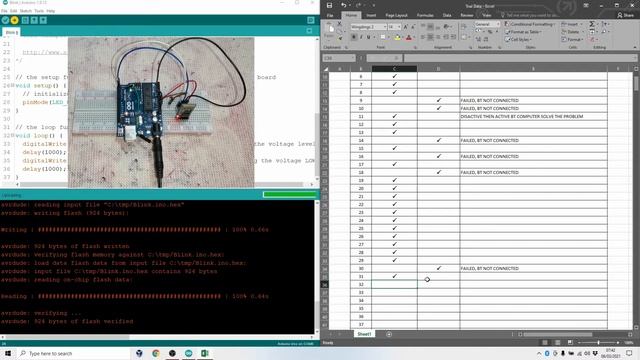Switch to Excel Insert tab
Screen dimensions: 640x360
point(371,15)
